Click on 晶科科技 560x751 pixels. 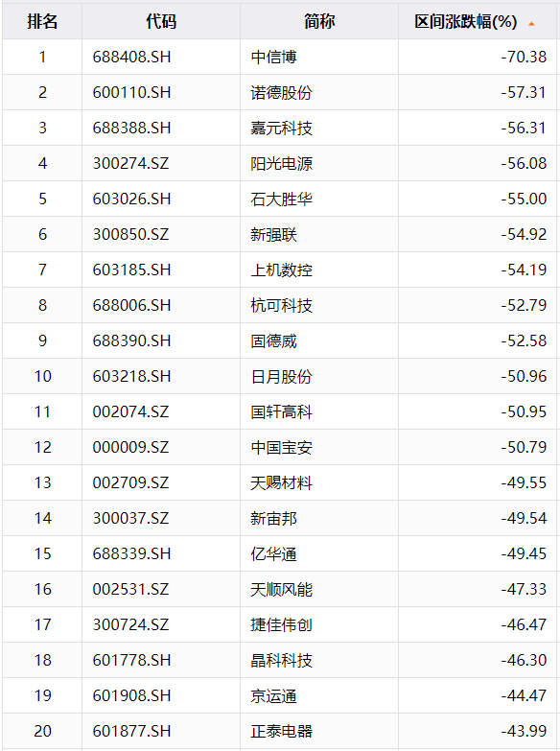[282, 660]
